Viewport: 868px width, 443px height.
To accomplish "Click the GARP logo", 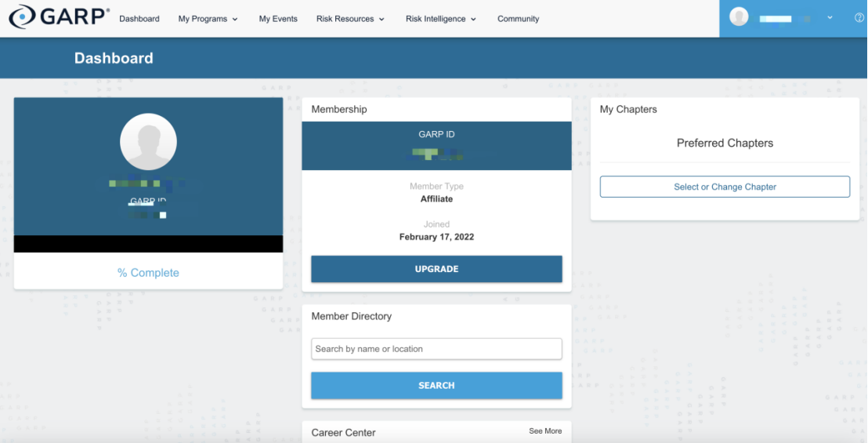I will pos(59,16).
